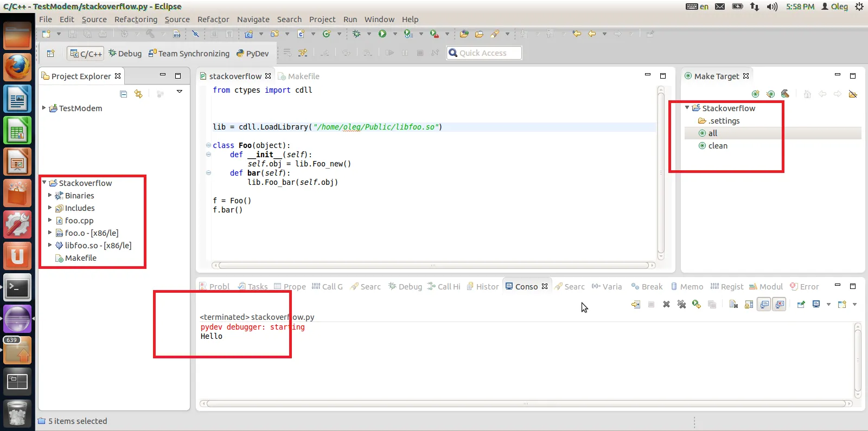
Task: Click the Open Type icon in toolbar
Action: tap(464, 34)
